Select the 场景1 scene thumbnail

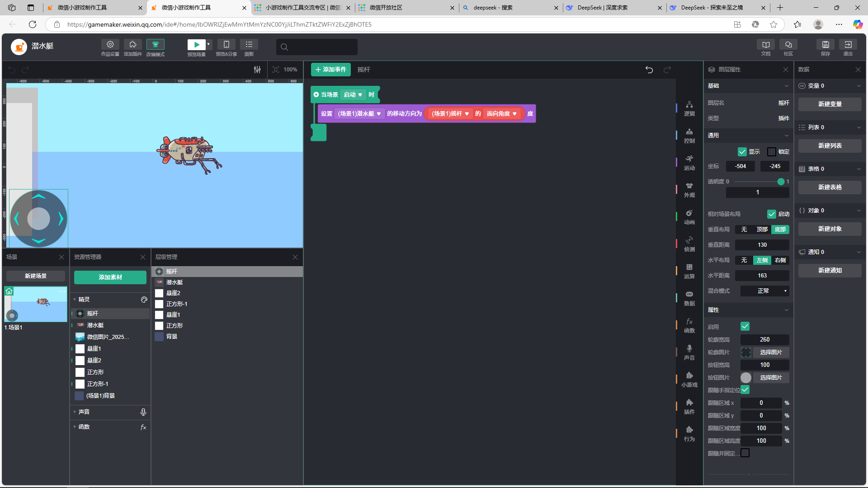[x=36, y=304]
